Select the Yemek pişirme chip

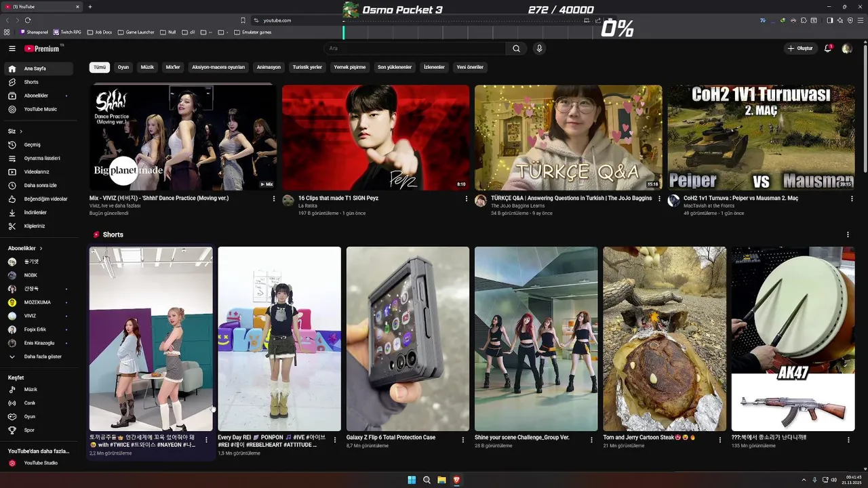(x=350, y=67)
